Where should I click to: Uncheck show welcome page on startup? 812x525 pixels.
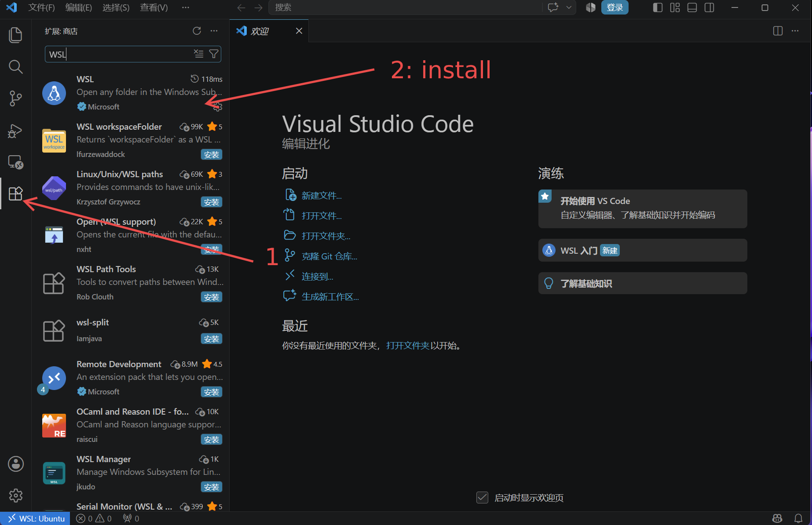(482, 498)
